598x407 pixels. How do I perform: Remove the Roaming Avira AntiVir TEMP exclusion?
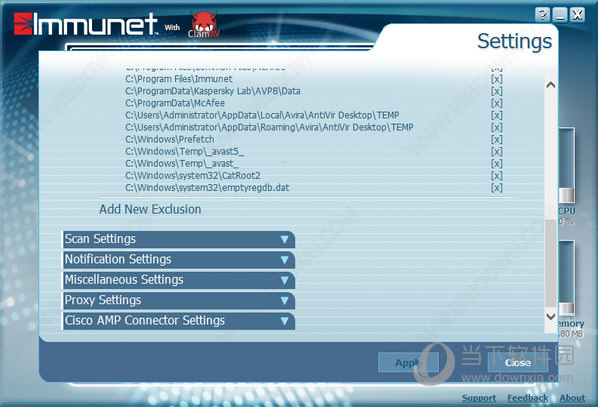[496, 127]
